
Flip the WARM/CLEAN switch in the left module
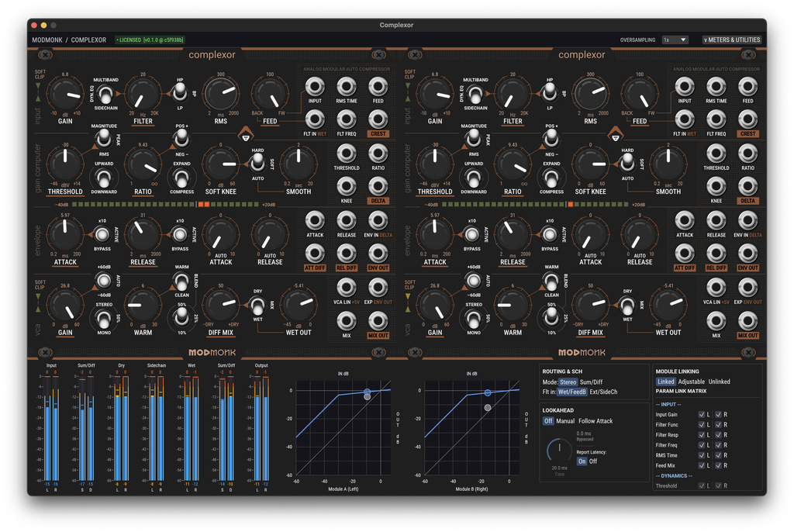point(181,281)
